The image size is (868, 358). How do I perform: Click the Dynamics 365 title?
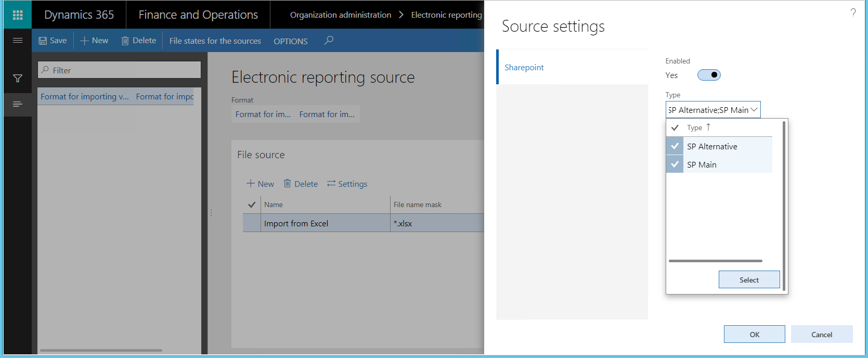[x=79, y=15]
